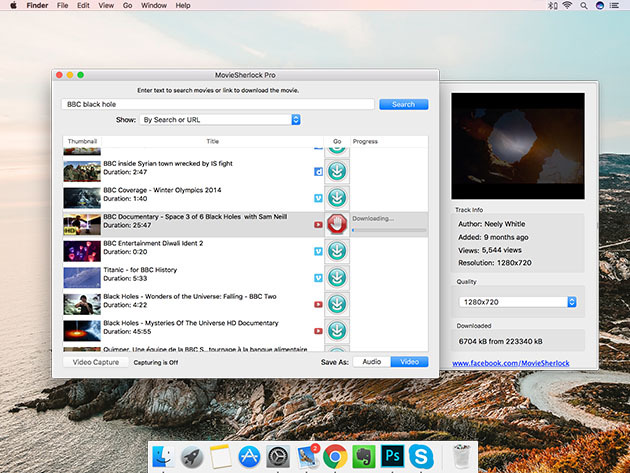
Task: Download Mysteries Of The Universe HD Documentary
Action: click(337, 330)
